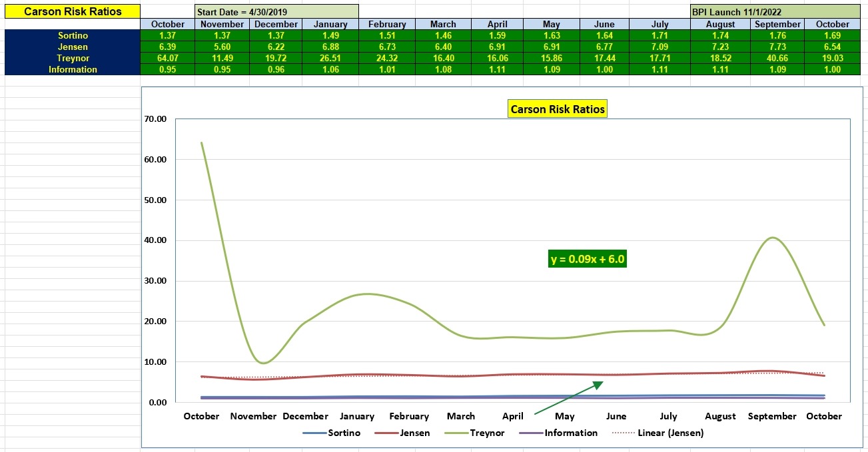
Task: Select the Jensen row label cell
Action: tap(73, 47)
